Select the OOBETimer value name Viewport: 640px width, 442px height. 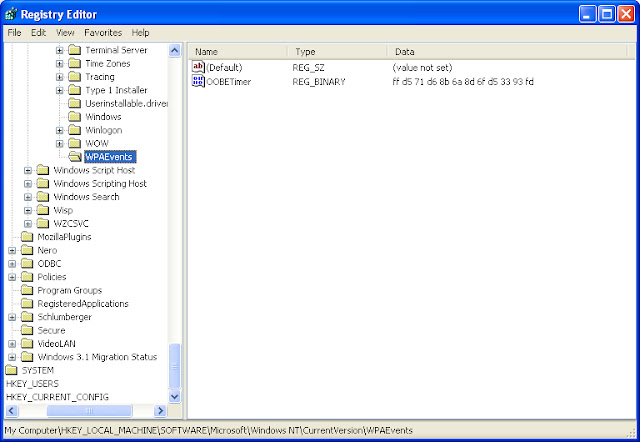coord(229,82)
